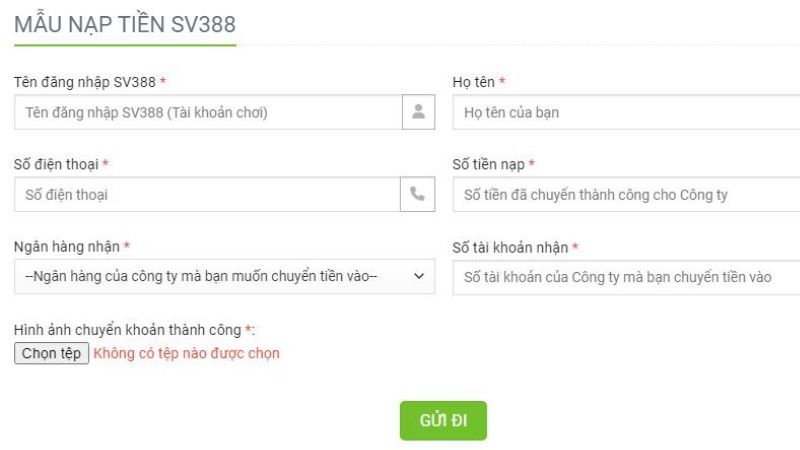Click the Gửi đi submit button
Image resolution: width=800 pixels, height=450 pixels.
443,420
